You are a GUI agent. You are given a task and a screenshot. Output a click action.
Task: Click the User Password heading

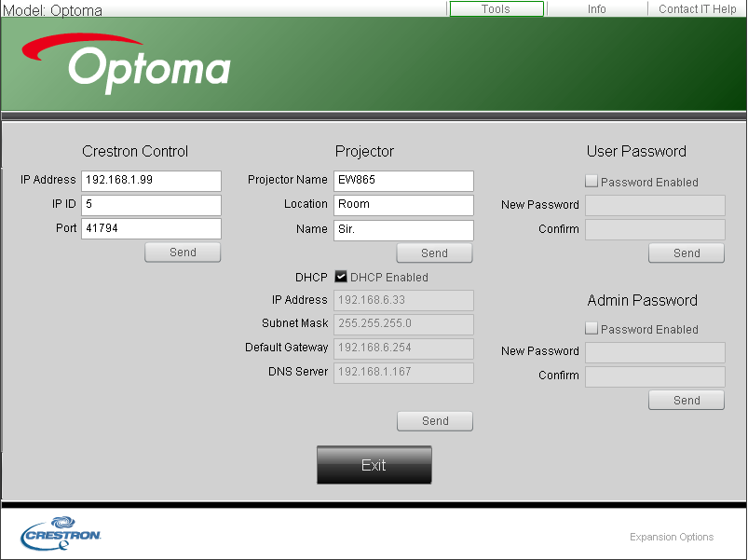click(636, 151)
